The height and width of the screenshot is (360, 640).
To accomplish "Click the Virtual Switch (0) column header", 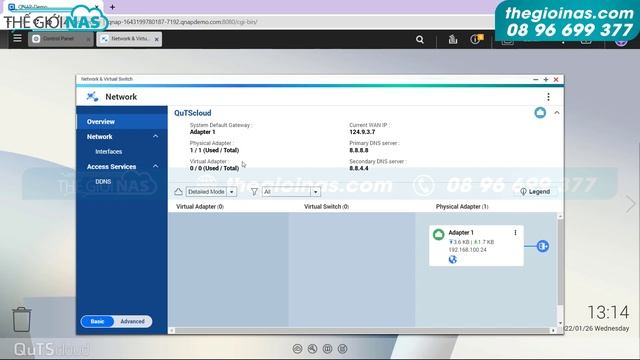I will (x=326, y=207).
